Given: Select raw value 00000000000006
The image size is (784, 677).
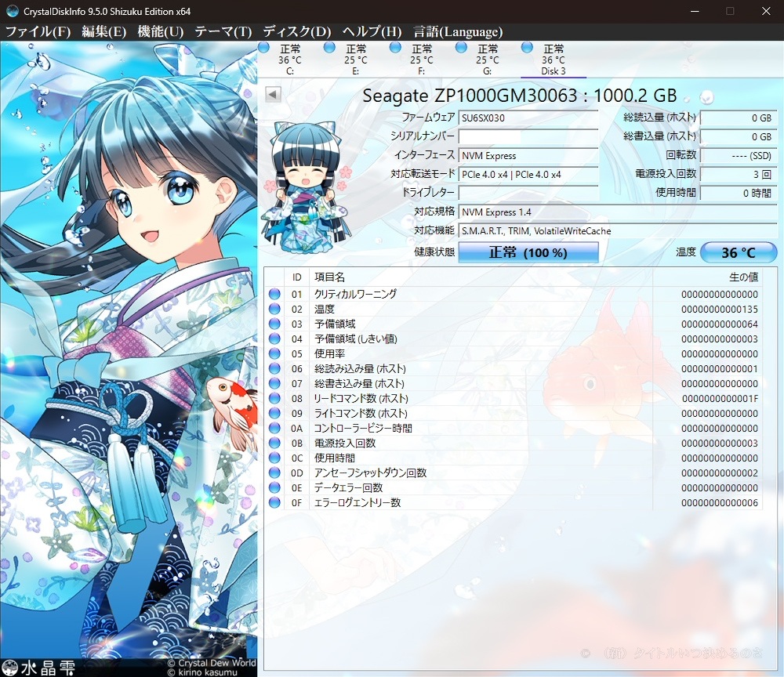Looking at the screenshot, I should click(720, 503).
